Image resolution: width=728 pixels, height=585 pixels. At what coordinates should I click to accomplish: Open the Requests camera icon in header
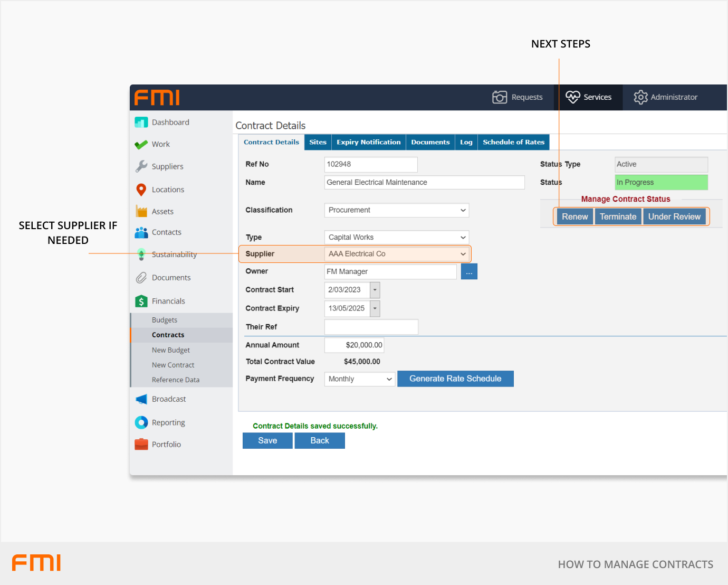click(x=499, y=97)
